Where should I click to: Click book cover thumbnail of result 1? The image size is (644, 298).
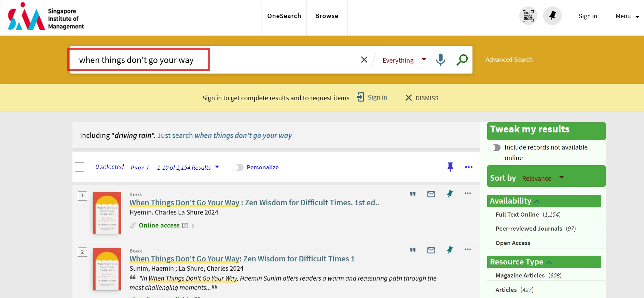click(107, 213)
